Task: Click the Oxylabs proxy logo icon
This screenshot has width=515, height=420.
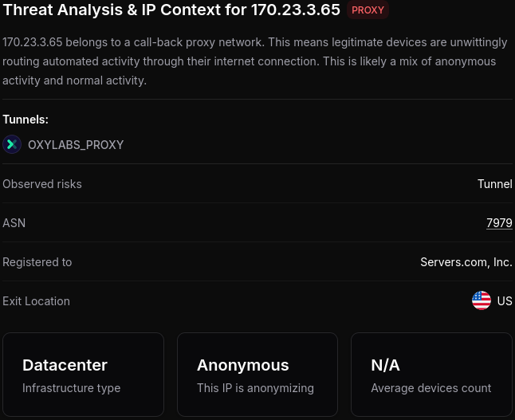Action: pyautogui.click(x=12, y=144)
